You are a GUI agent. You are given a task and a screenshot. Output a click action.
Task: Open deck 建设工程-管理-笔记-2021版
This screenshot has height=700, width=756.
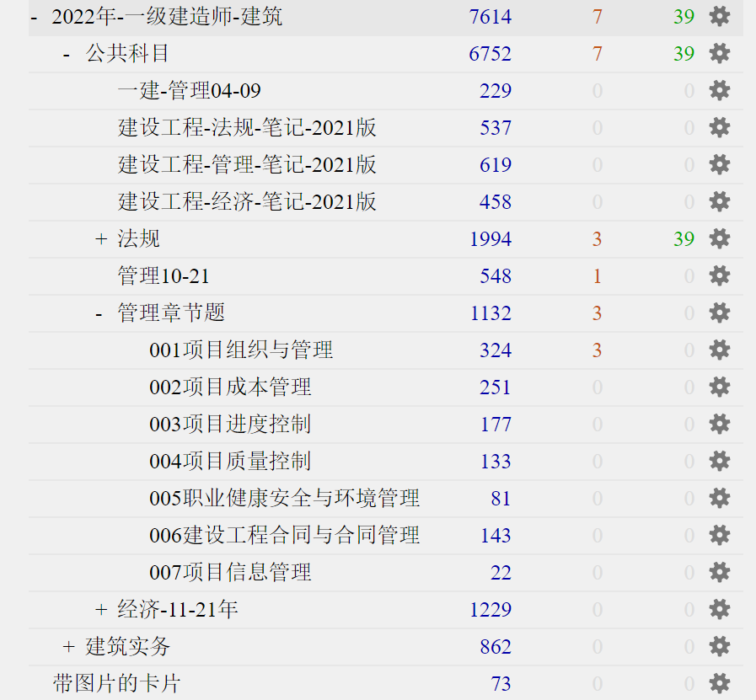247,165
